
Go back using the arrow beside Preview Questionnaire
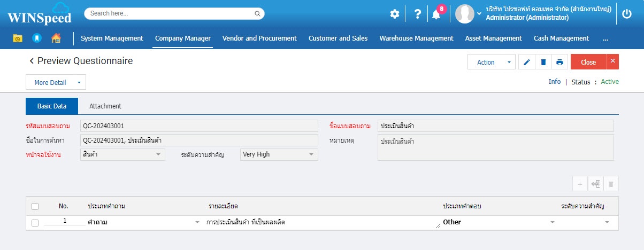click(x=32, y=61)
